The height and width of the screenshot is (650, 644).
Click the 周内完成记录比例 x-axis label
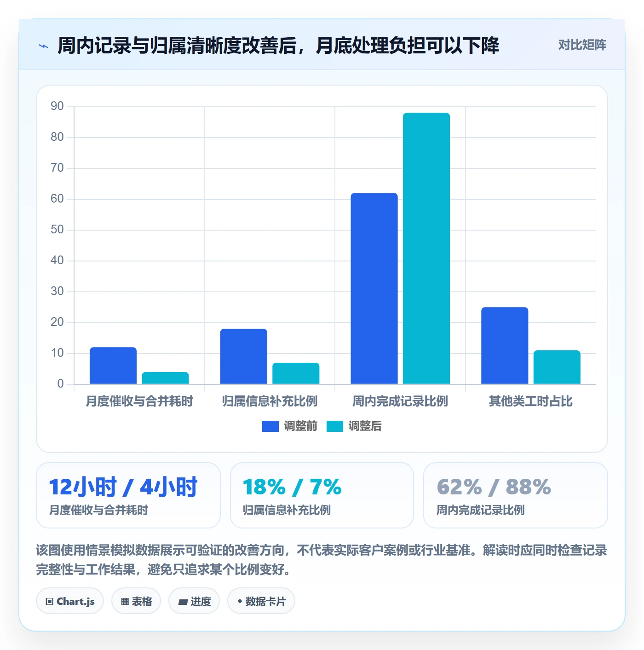point(400,401)
